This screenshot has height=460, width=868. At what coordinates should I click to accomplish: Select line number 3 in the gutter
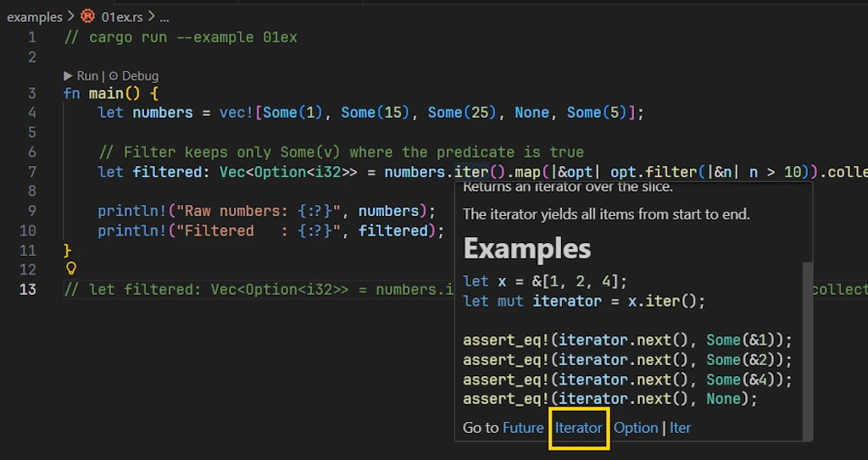[x=31, y=93]
